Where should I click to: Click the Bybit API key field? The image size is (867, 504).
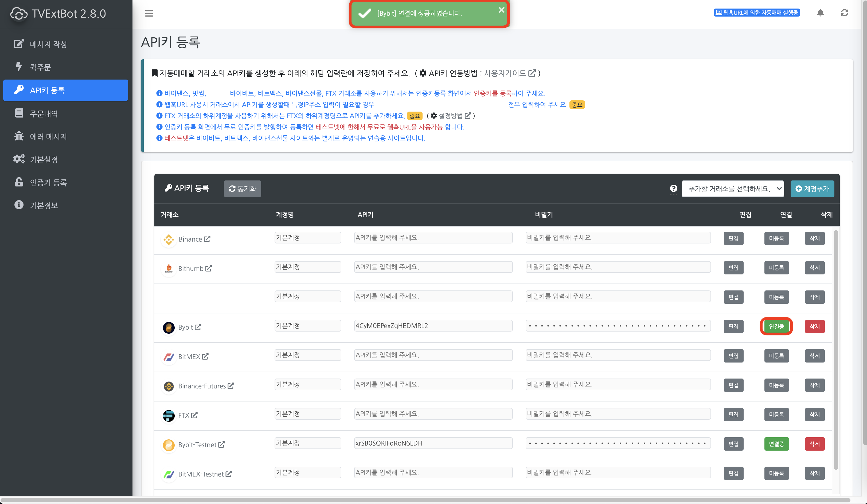433,326
